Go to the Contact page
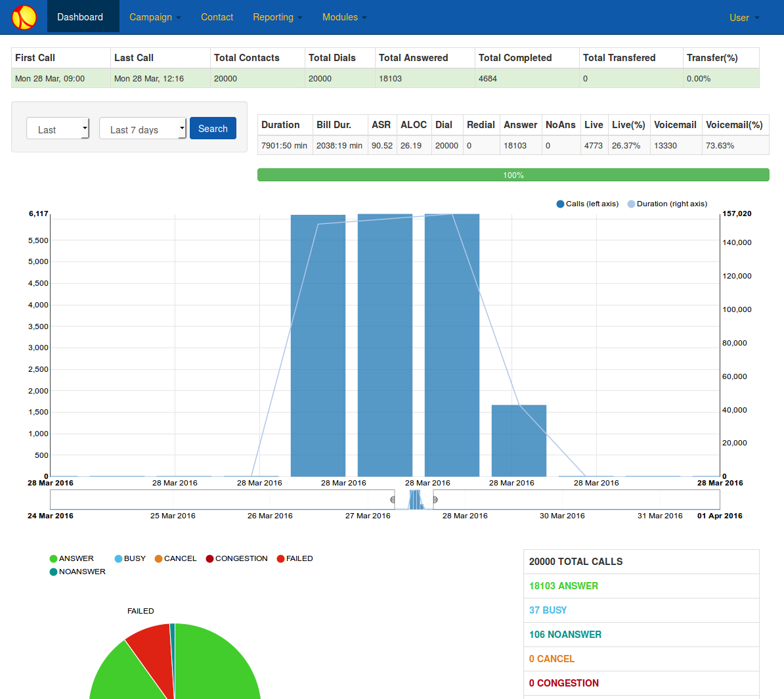784x699 pixels. point(217,17)
